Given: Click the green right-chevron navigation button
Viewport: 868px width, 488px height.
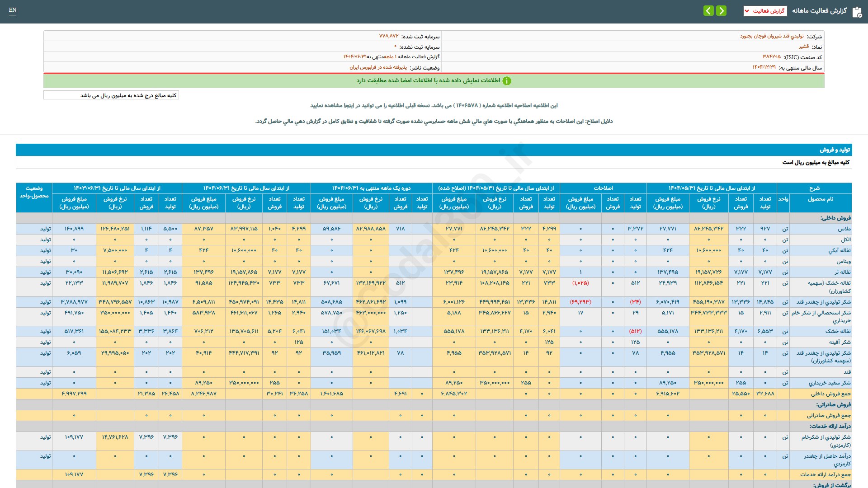Looking at the screenshot, I should click(x=722, y=10).
